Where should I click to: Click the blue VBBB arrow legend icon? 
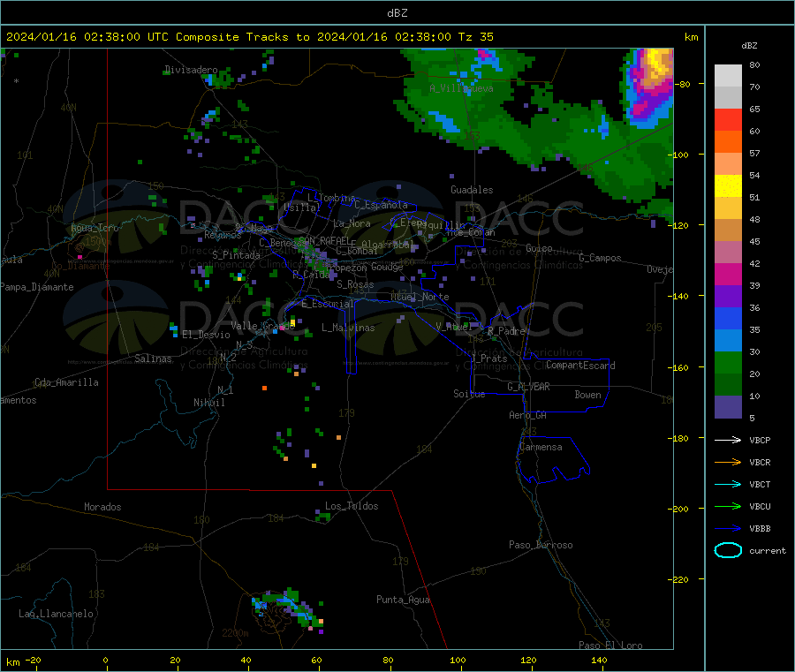click(x=728, y=528)
